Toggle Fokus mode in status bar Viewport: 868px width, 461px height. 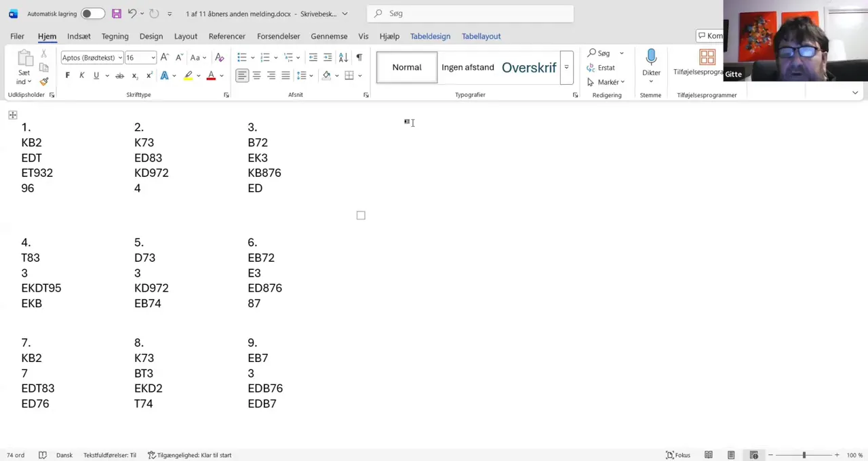pos(678,455)
